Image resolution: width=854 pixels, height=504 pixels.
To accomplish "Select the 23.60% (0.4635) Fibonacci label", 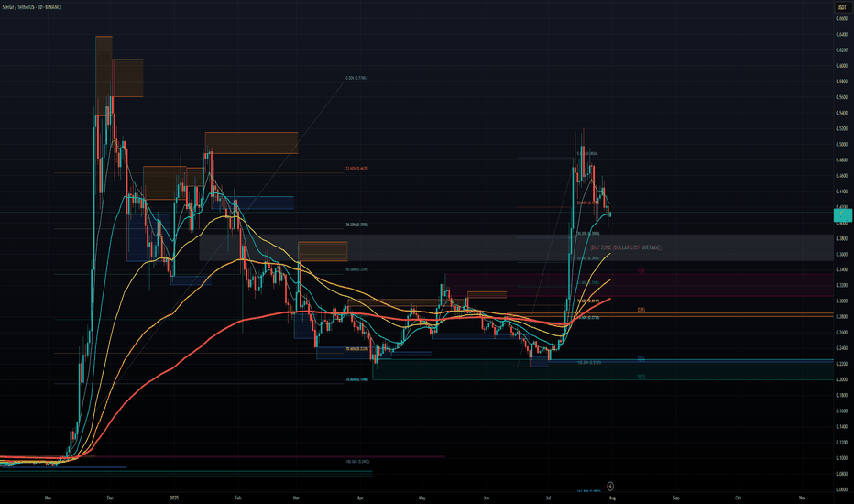I will point(356,169).
